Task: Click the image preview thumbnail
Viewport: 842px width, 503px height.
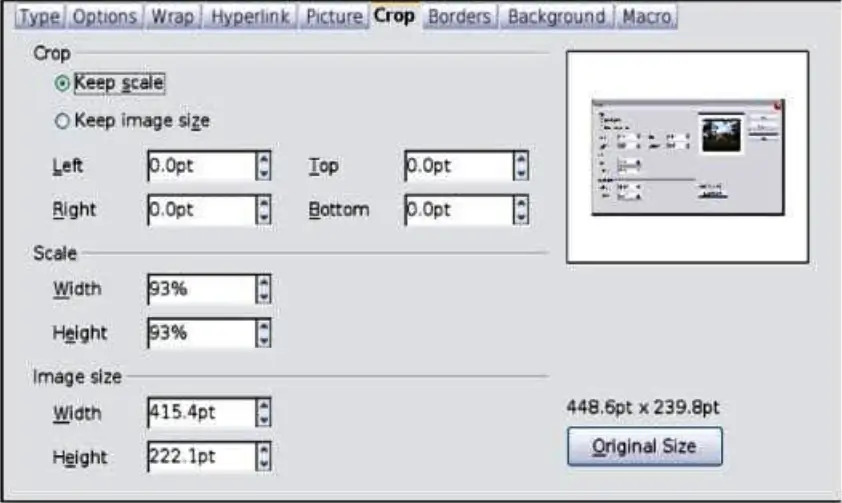Action: pyautogui.click(x=686, y=157)
